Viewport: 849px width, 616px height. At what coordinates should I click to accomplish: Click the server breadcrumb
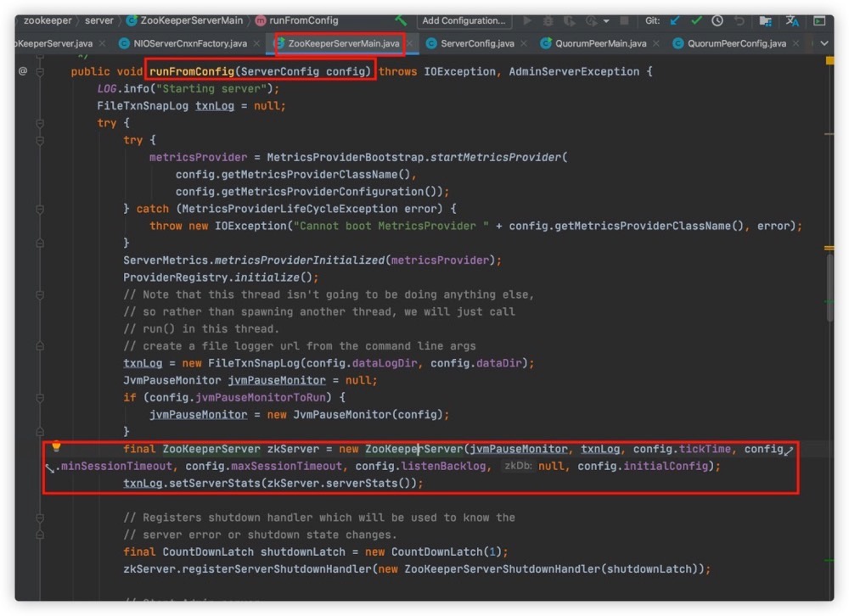pos(99,20)
